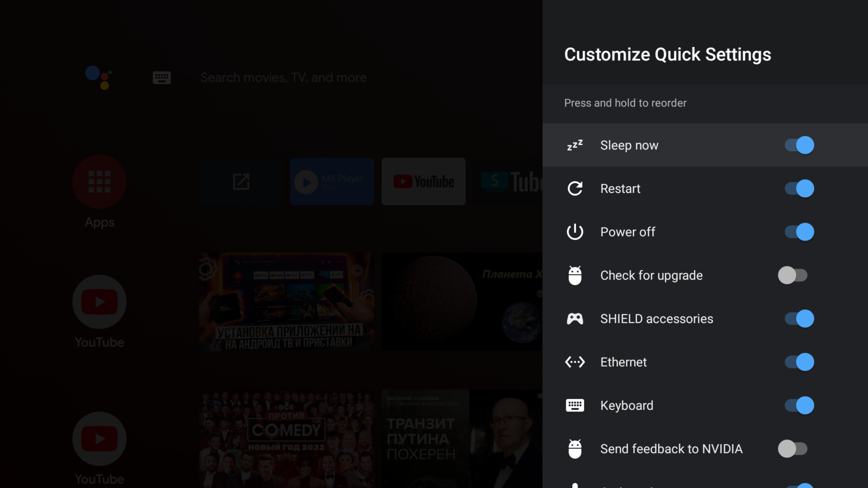Click the YouTube label under first channel
The width and height of the screenshot is (868, 488).
pos(99,343)
